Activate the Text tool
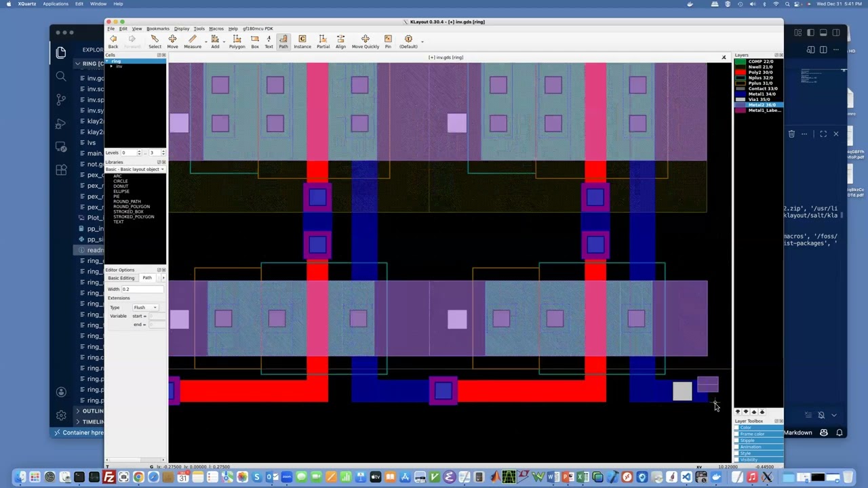The height and width of the screenshot is (488, 868). tap(269, 41)
